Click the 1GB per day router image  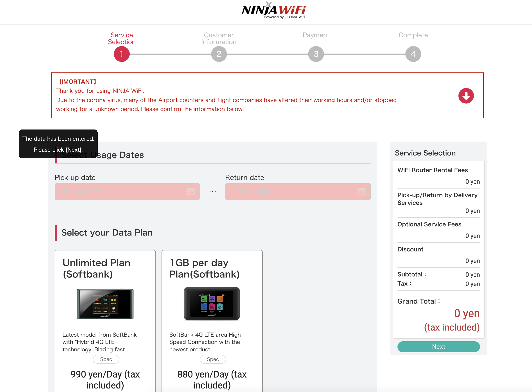point(212,304)
